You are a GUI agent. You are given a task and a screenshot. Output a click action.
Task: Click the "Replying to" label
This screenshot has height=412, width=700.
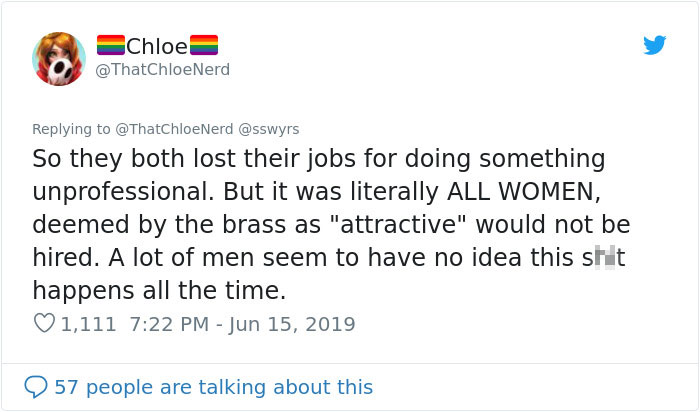coord(66,129)
